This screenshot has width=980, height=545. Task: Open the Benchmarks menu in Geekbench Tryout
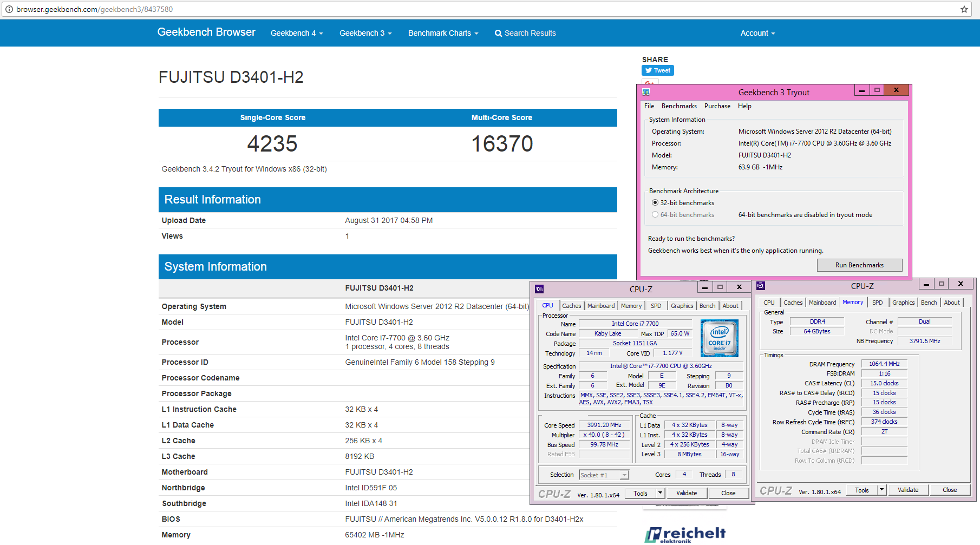(679, 106)
